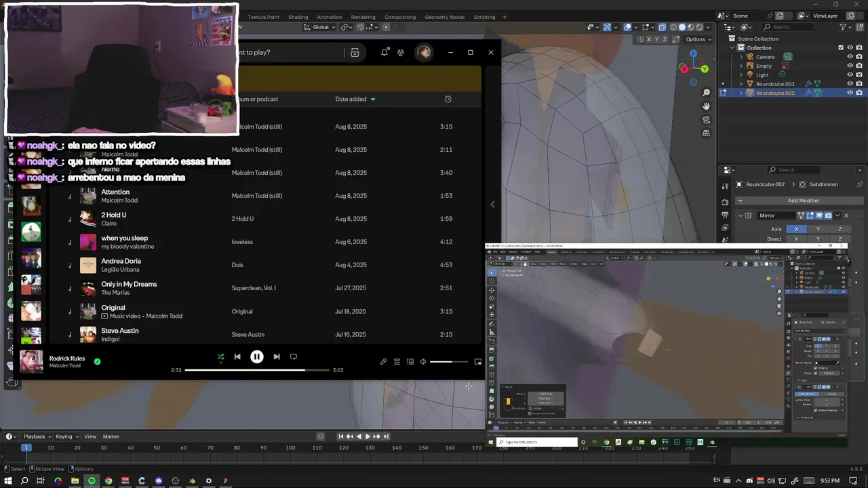
Task: Adjust the Spotify volume slider
Action: (449, 362)
